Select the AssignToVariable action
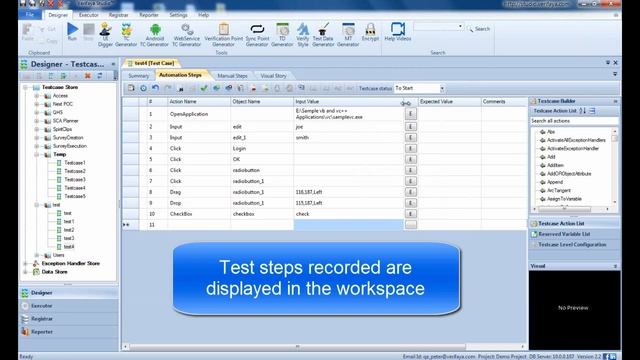The width and height of the screenshot is (640, 360). (564, 199)
